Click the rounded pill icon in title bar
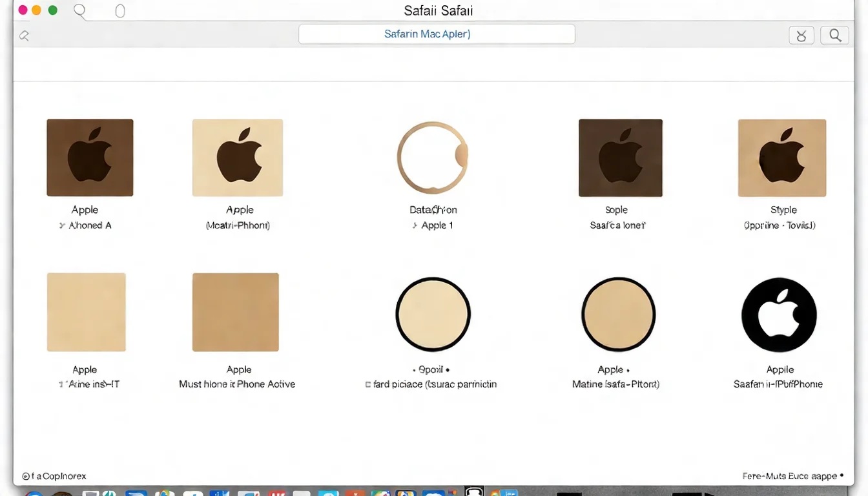 tap(119, 11)
